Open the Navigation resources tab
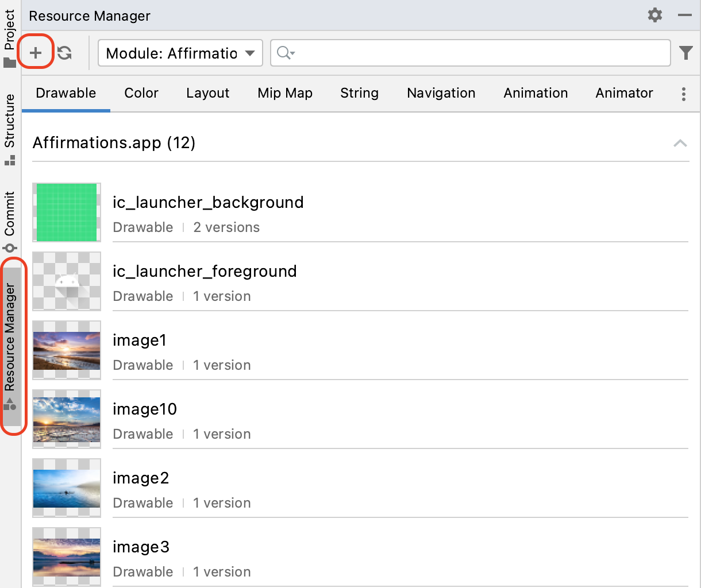This screenshot has width=701, height=588. click(441, 93)
